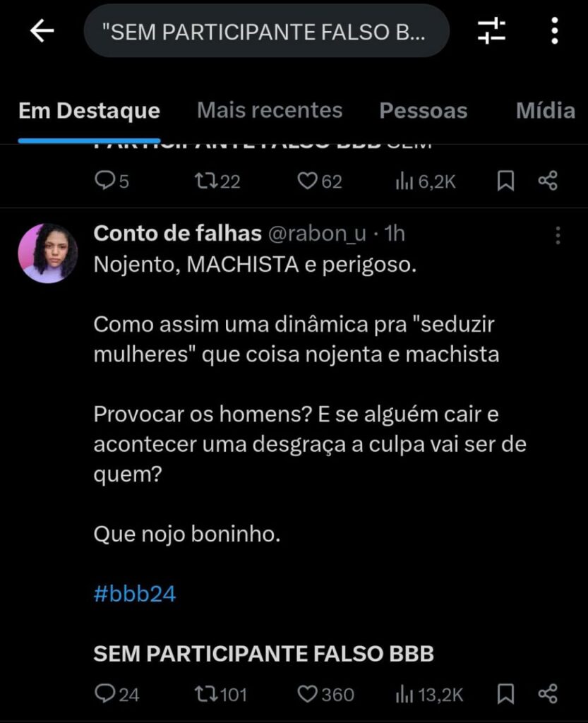The height and width of the screenshot is (723, 588).
Task: Open the Pessoas tab
Action: [x=424, y=111]
